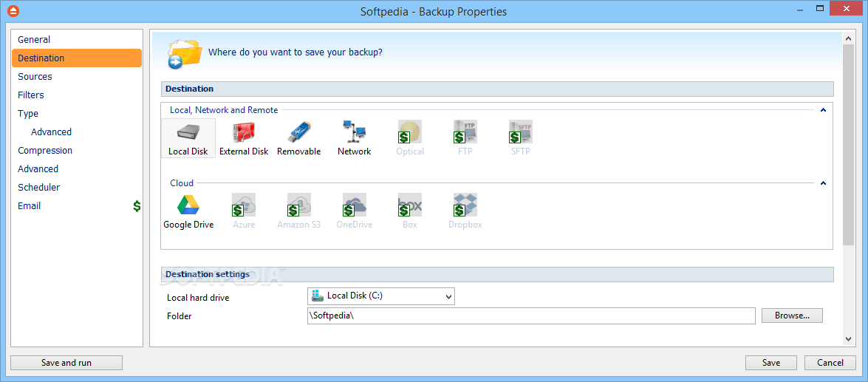Image resolution: width=868 pixels, height=382 pixels.
Task: Collapse the Cloud group
Action: pos(823,183)
